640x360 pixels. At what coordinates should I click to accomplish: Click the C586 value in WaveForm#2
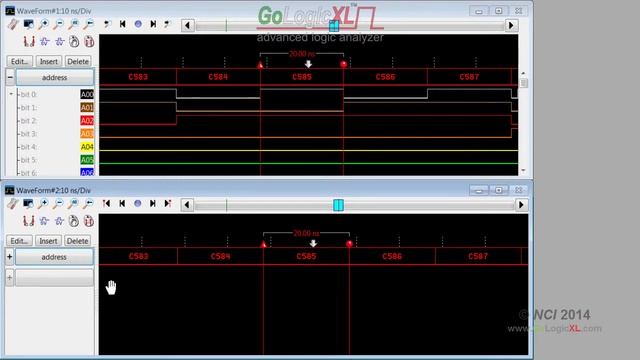tap(392, 256)
